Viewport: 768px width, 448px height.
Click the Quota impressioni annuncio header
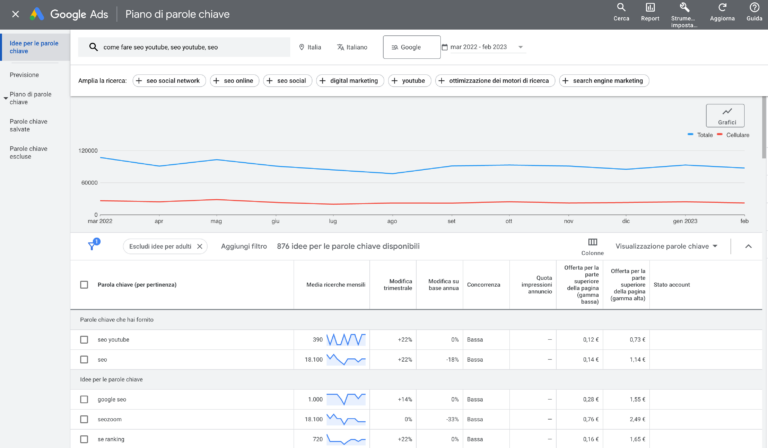pyautogui.click(x=536, y=284)
